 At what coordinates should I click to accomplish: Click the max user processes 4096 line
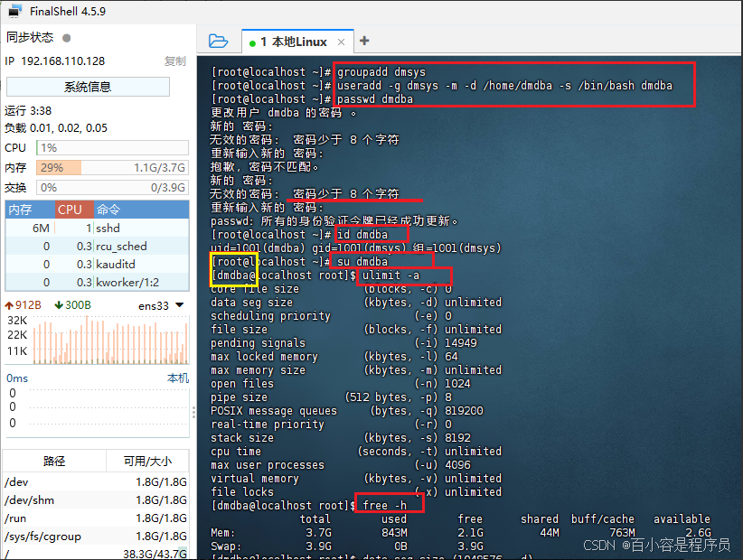click(x=340, y=465)
